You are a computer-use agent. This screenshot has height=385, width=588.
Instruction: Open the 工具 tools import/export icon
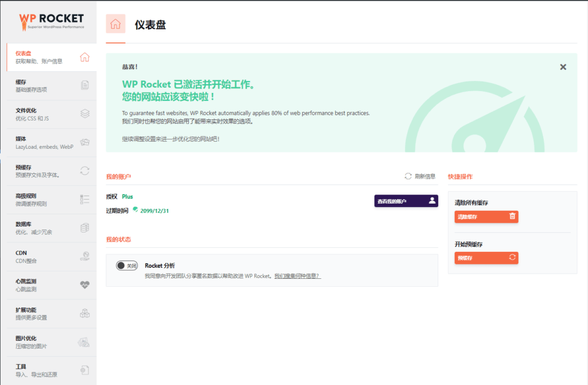[x=85, y=370]
